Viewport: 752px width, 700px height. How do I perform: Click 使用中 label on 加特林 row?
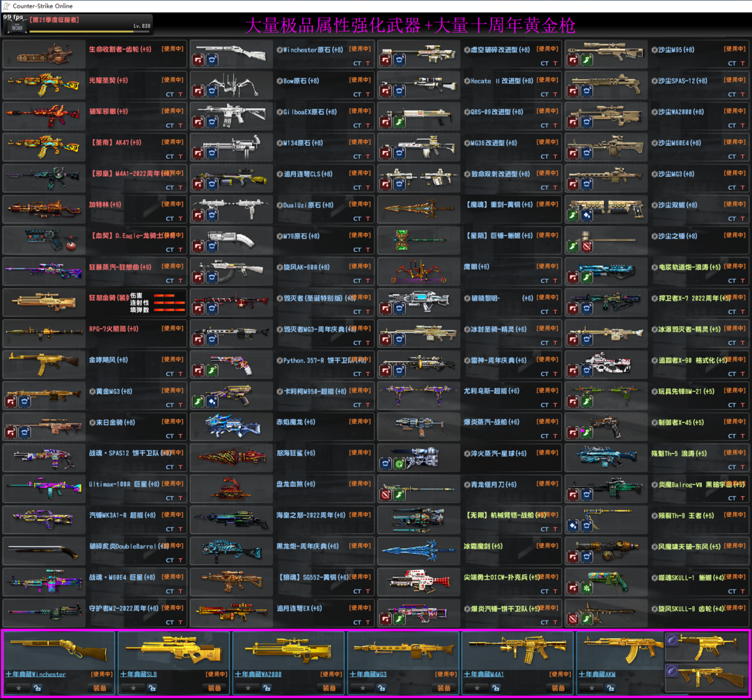(x=172, y=204)
